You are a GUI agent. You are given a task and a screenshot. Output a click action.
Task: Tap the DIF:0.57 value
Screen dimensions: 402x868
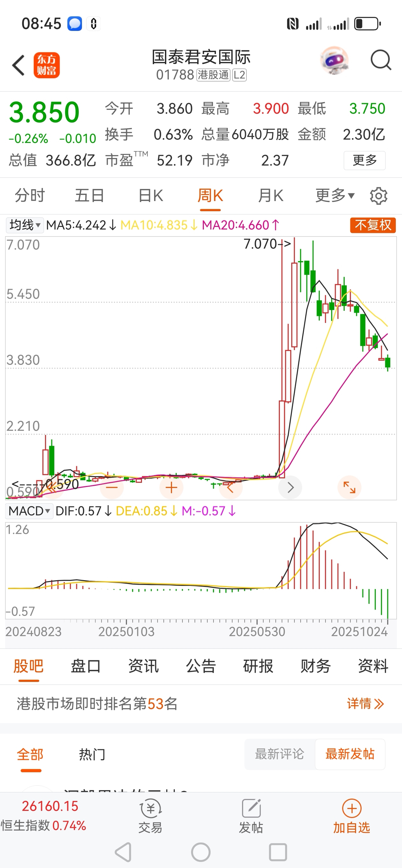(84, 511)
